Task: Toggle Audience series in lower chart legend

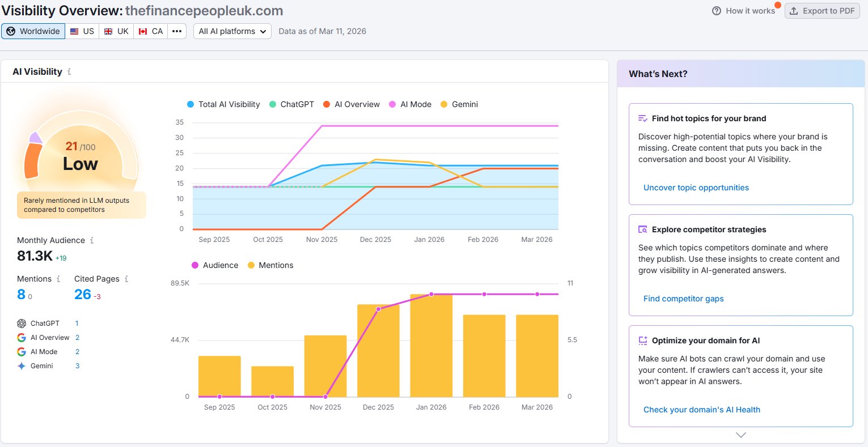Action: pos(215,265)
